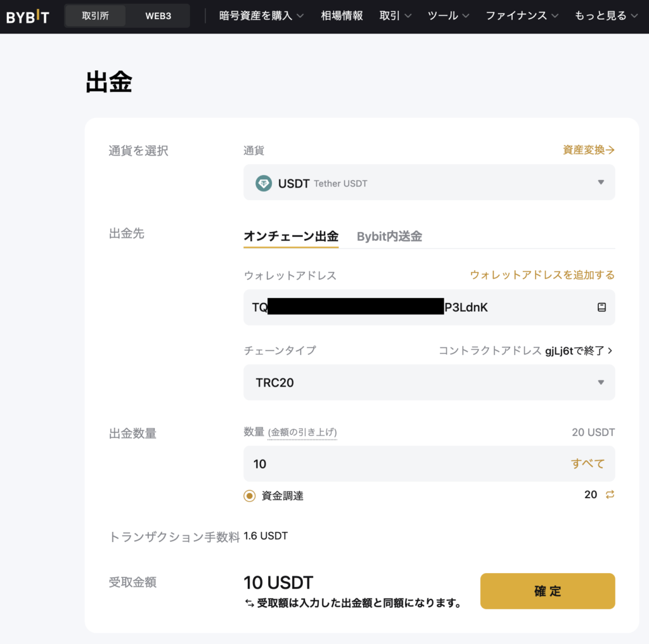Expand the ツール menu
This screenshot has height=644, width=649.
(448, 16)
